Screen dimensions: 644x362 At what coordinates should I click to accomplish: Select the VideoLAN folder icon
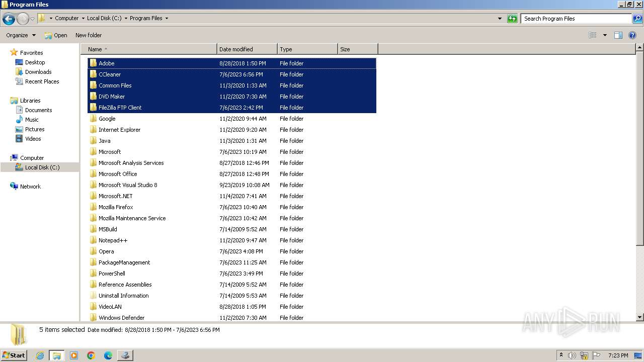[x=93, y=307]
